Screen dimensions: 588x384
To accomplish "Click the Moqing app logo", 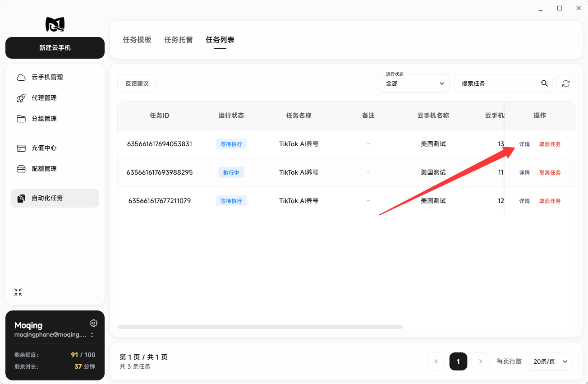I will [x=55, y=24].
